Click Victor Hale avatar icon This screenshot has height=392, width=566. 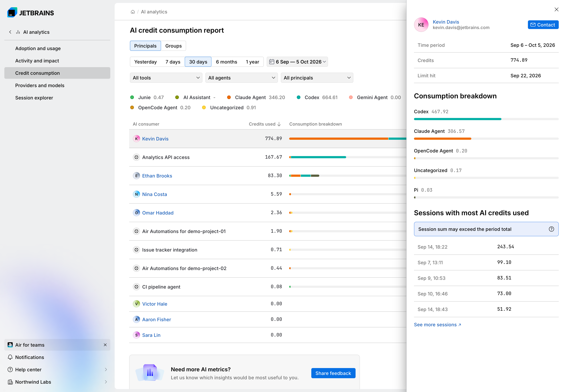click(136, 304)
